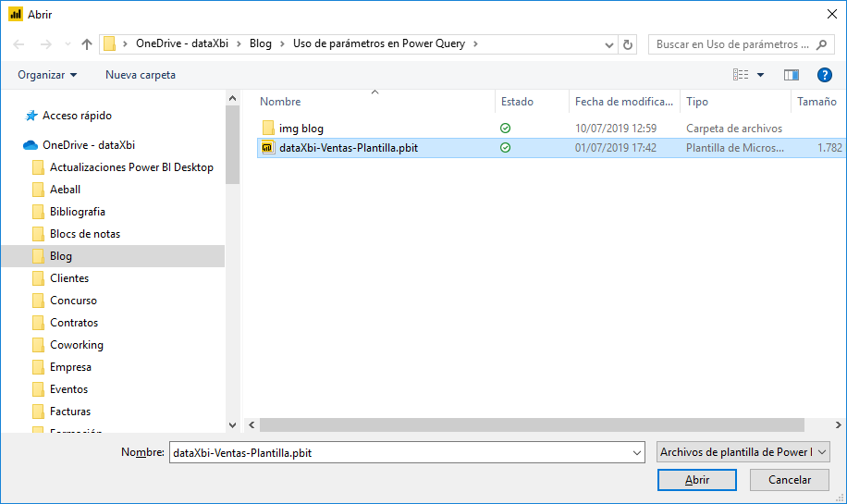Click navigation pane scroll down arrow
Screen dimensions: 847x504
pyautogui.click(x=232, y=425)
